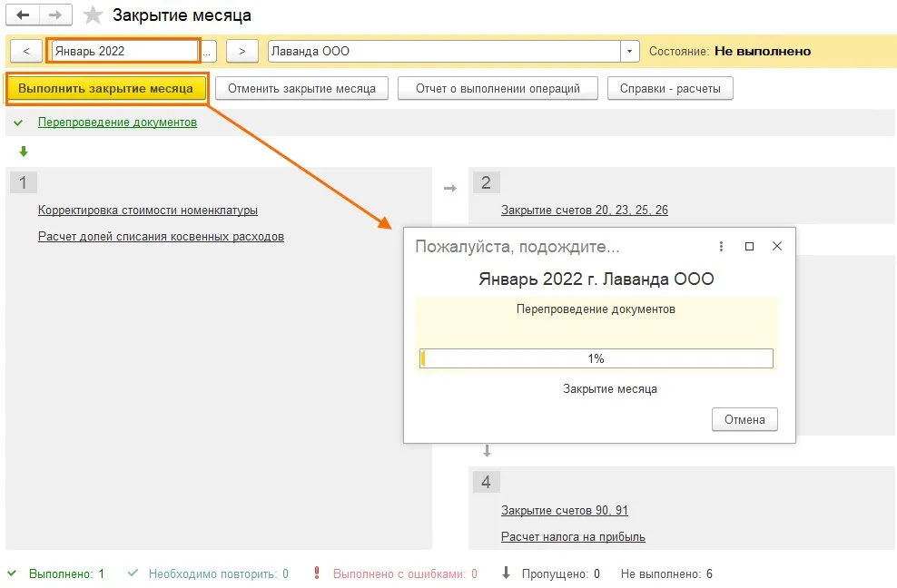Open period picker via '...' button
897x588 pixels.
click(206, 51)
